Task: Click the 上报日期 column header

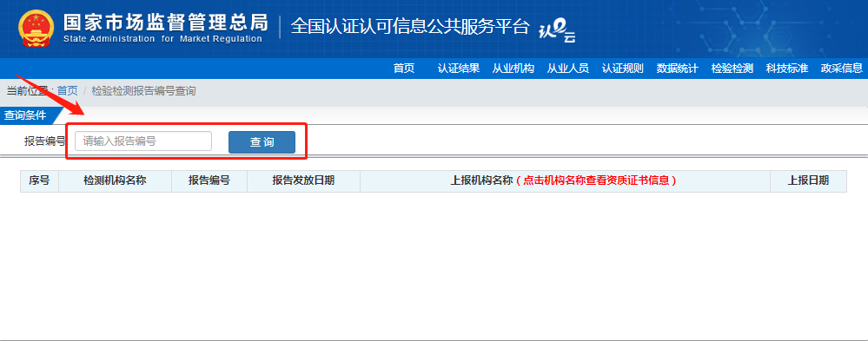Action: tap(808, 180)
